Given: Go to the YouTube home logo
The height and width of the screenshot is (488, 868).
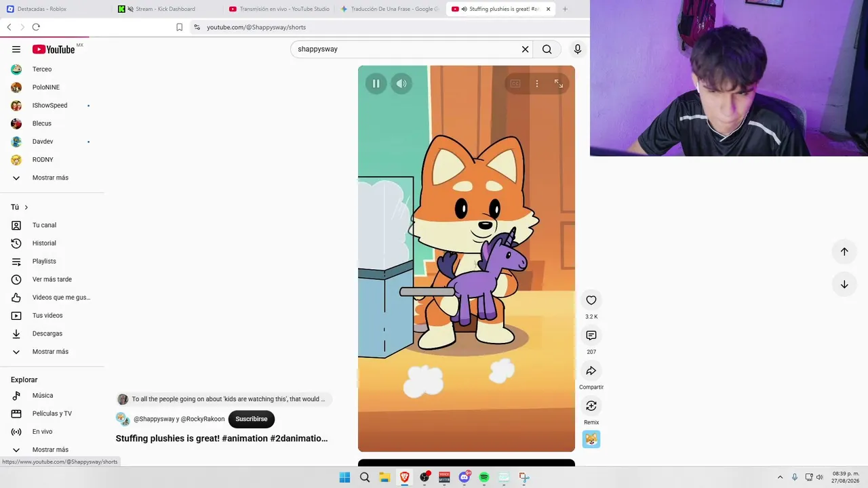Looking at the screenshot, I should click(x=54, y=49).
